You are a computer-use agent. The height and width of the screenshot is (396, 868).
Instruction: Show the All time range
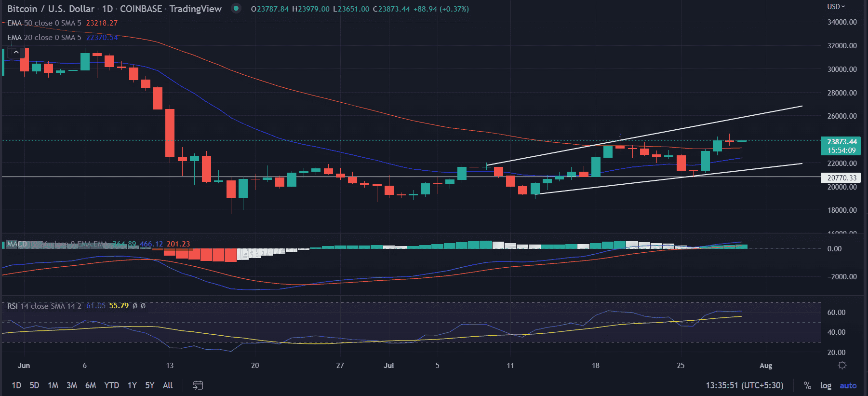coord(168,385)
